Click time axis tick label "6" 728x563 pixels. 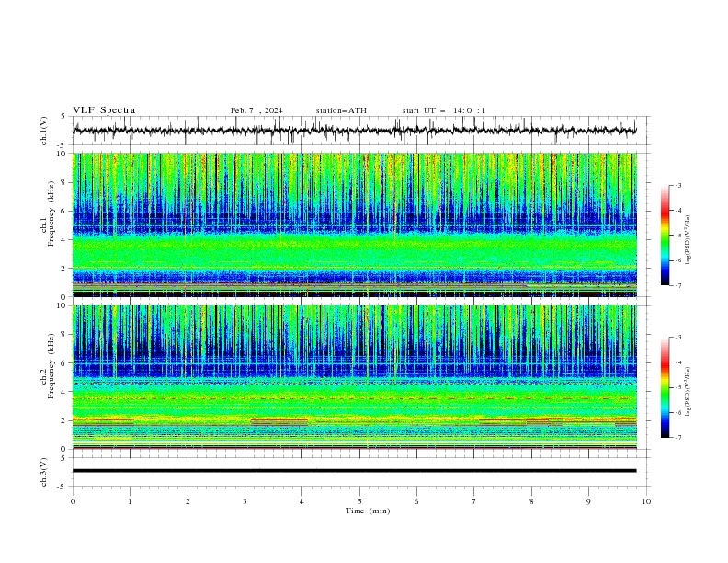(416, 501)
